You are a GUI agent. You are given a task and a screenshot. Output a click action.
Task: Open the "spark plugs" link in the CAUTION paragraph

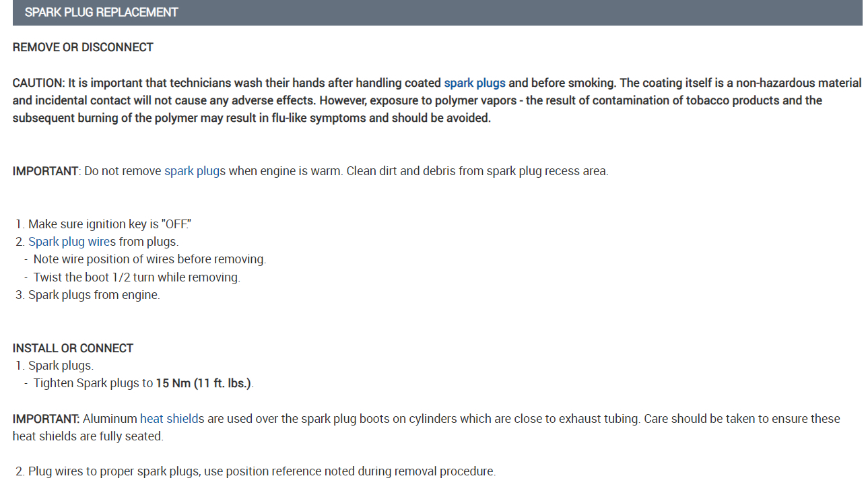[x=474, y=83]
